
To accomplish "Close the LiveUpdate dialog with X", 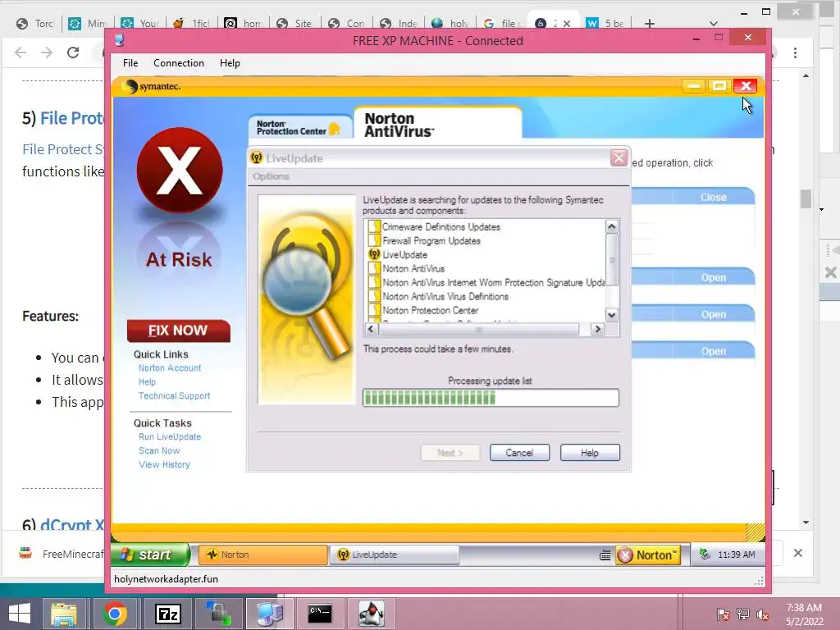I will 619,158.
